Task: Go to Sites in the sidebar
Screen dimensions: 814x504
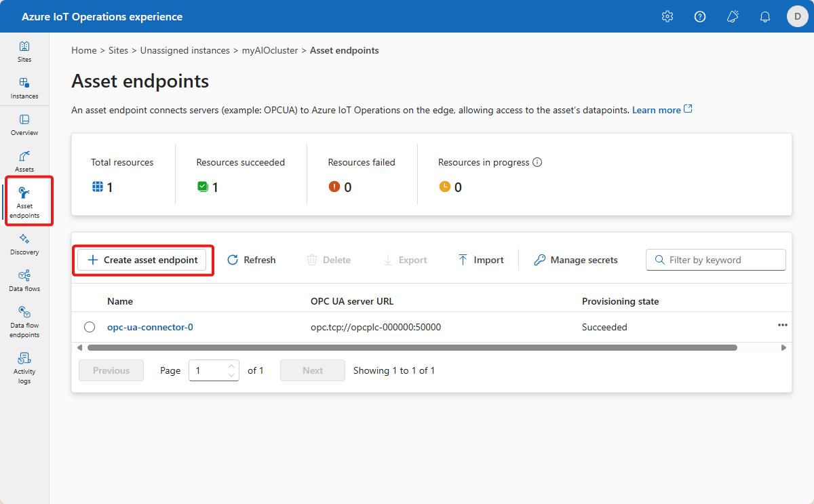Action: coord(24,52)
